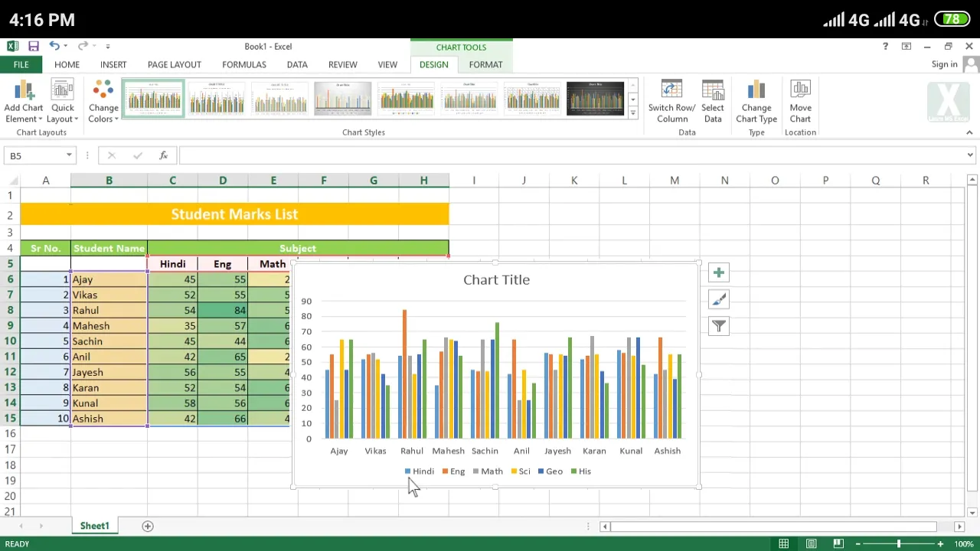This screenshot has height=551, width=980.
Task: Switch to the FORMULAS tab
Action: click(244, 64)
